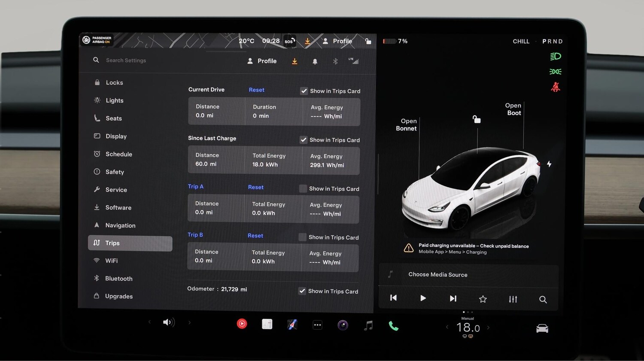Decrease volume with the left arrow
644x361 pixels.
click(149, 322)
